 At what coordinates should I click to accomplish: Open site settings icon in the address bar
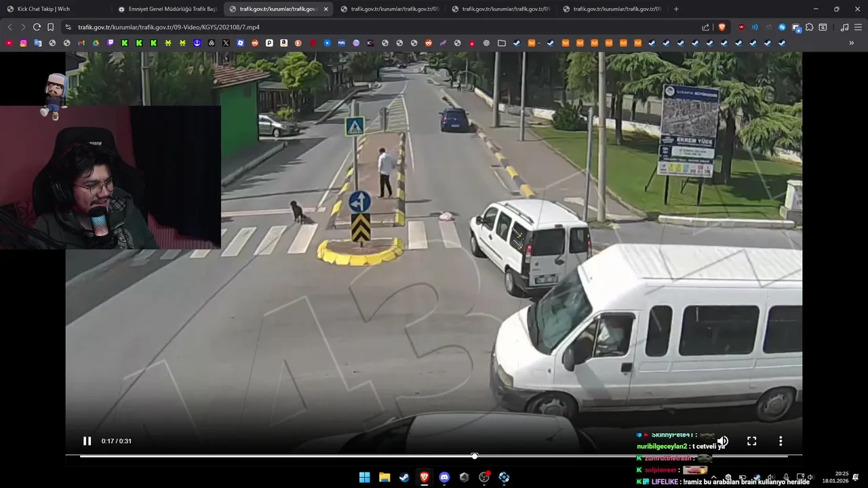(67, 27)
